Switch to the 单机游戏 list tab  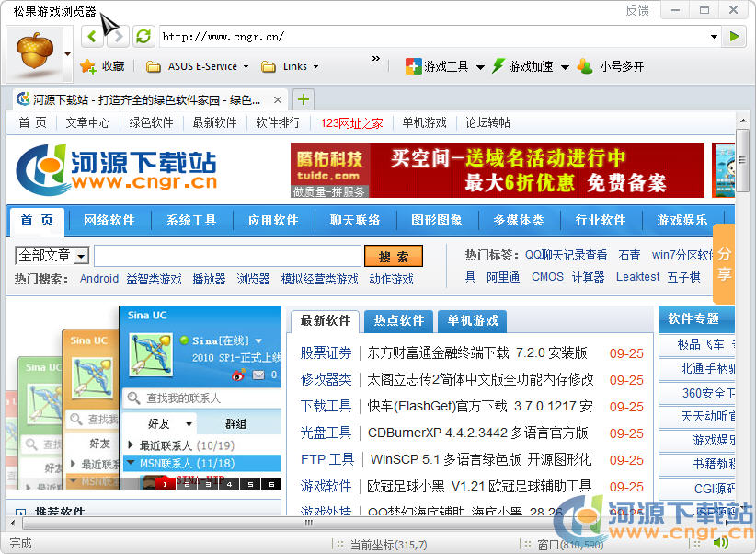click(472, 321)
